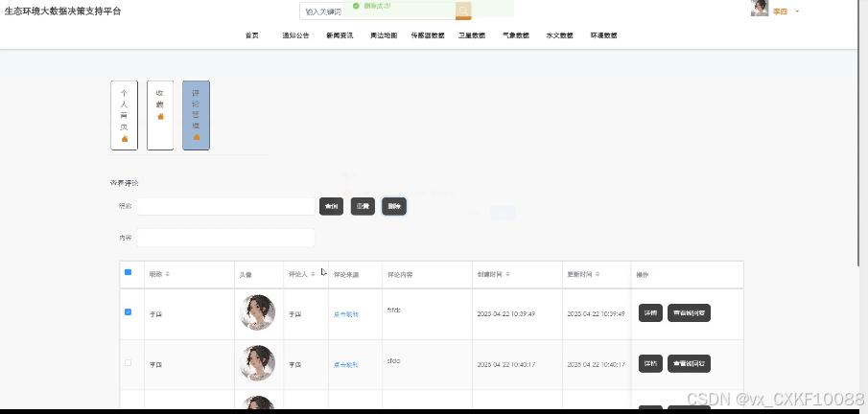868x414 pixels.
Task: Switch to the 评论管理 tab
Action: (x=196, y=115)
